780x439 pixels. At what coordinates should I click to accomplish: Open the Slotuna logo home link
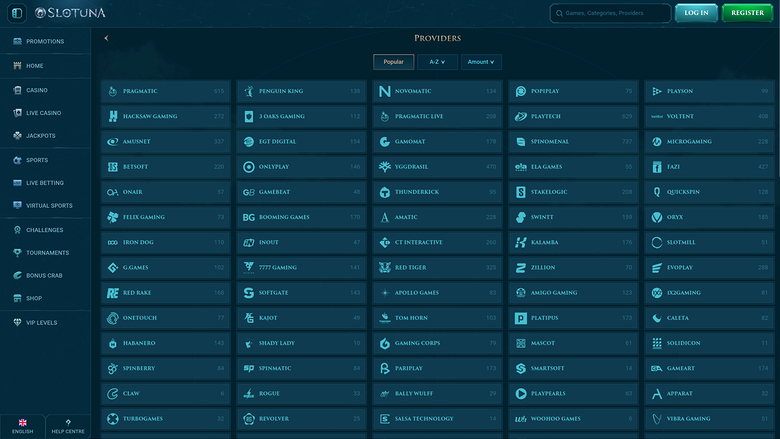(70, 13)
